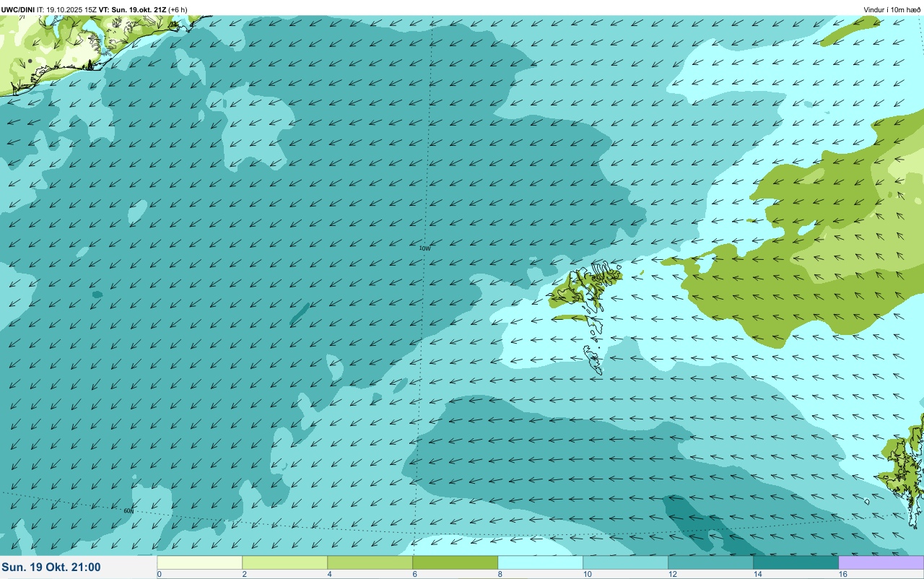This screenshot has width=924, height=579.
Task: Click the 'UWC/DINI IT: 19.10.2025 15Z' header text
Action: tap(49, 10)
